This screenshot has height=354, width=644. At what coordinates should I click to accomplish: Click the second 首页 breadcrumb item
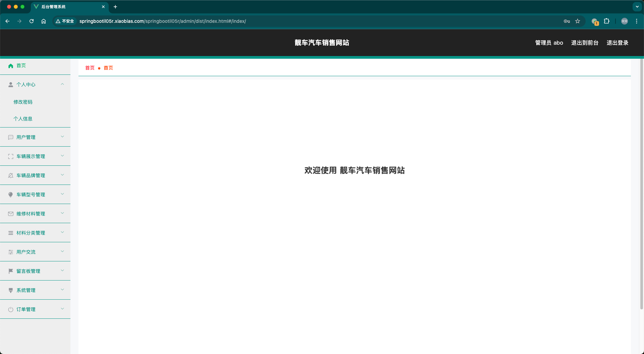(x=108, y=68)
